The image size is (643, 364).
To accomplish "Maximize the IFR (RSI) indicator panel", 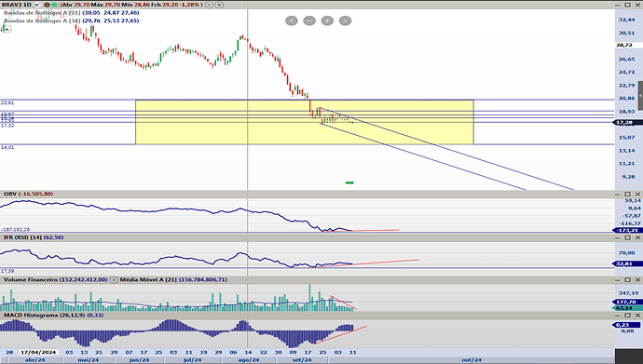I will 628,237.
